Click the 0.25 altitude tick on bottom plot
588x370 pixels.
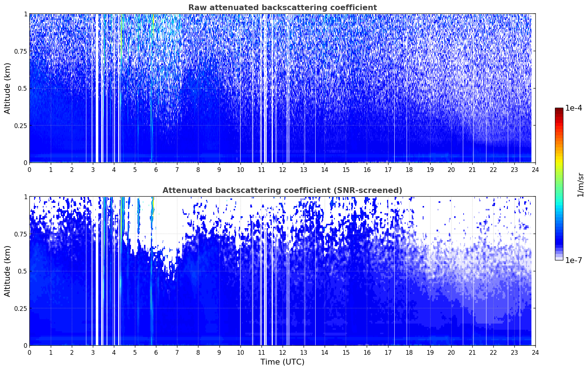coord(20,308)
